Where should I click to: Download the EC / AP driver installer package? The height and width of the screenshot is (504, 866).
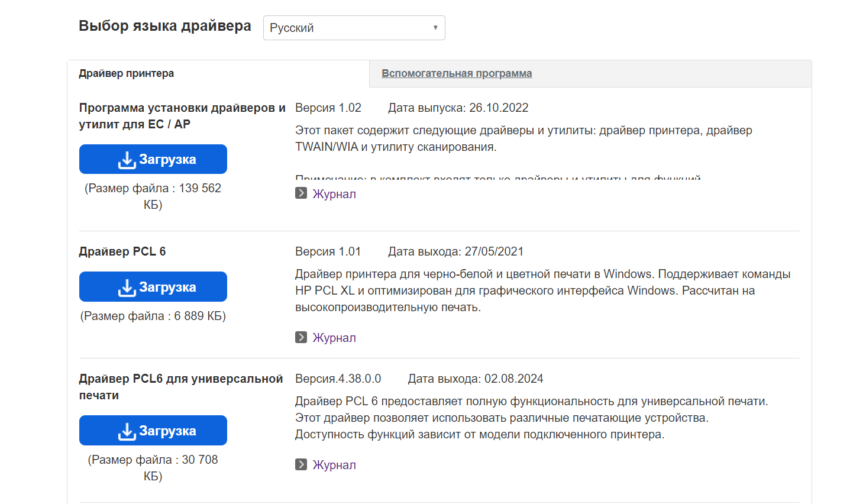pos(153,159)
